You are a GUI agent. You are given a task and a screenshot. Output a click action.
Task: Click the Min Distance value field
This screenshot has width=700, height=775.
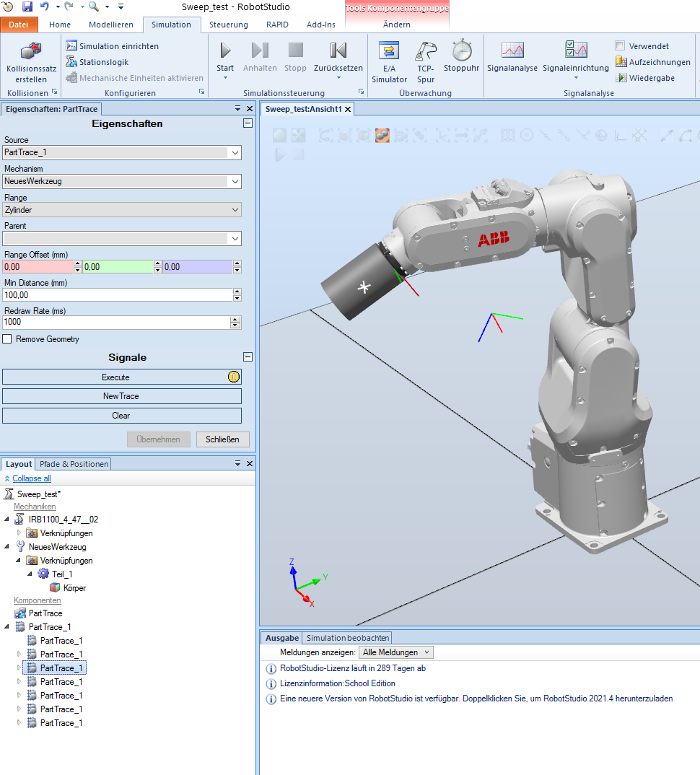pyautogui.click(x=118, y=295)
